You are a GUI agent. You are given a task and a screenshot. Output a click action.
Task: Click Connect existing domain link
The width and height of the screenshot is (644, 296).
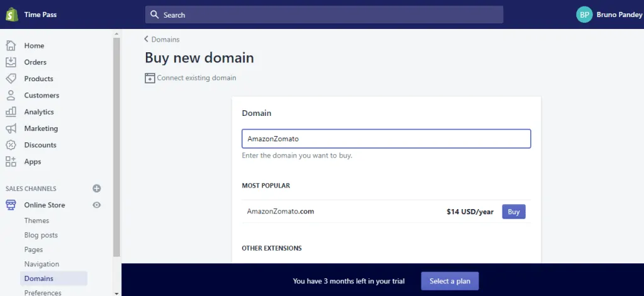(x=196, y=78)
